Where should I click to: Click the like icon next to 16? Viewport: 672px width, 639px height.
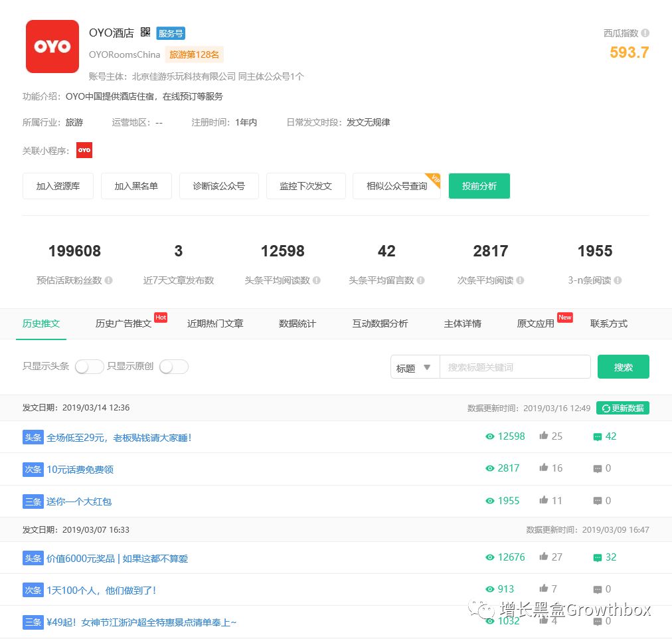coord(543,468)
